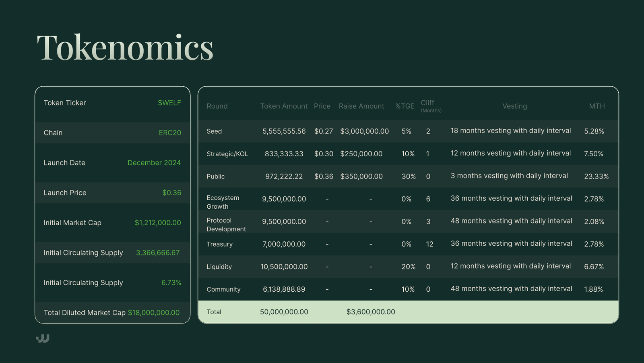Select the $WELF token ticker value
The width and height of the screenshot is (644, 363).
(169, 103)
